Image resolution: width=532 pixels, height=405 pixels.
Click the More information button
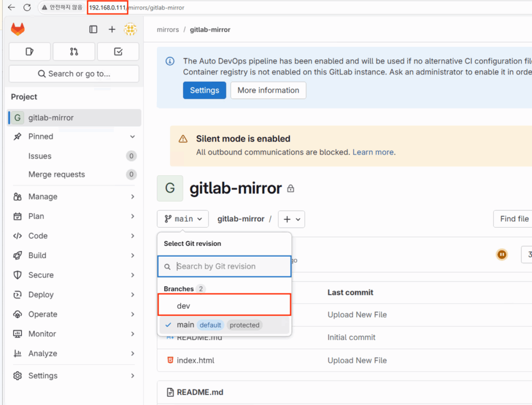(x=269, y=90)
